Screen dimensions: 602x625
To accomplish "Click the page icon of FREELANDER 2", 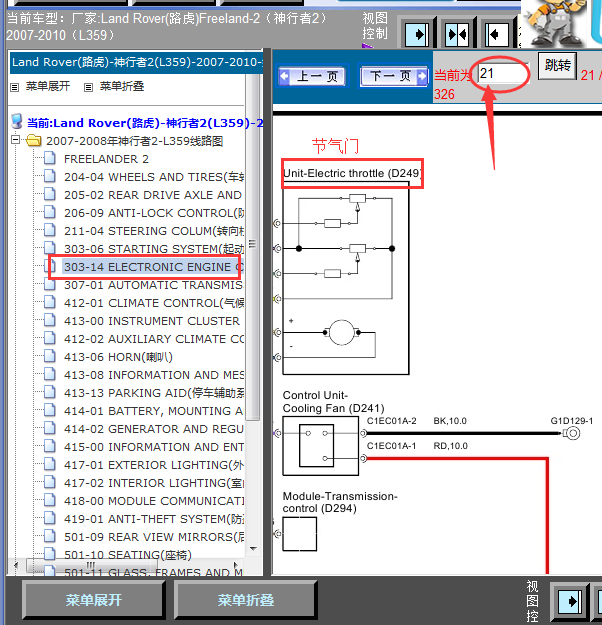I will point(50,158).
